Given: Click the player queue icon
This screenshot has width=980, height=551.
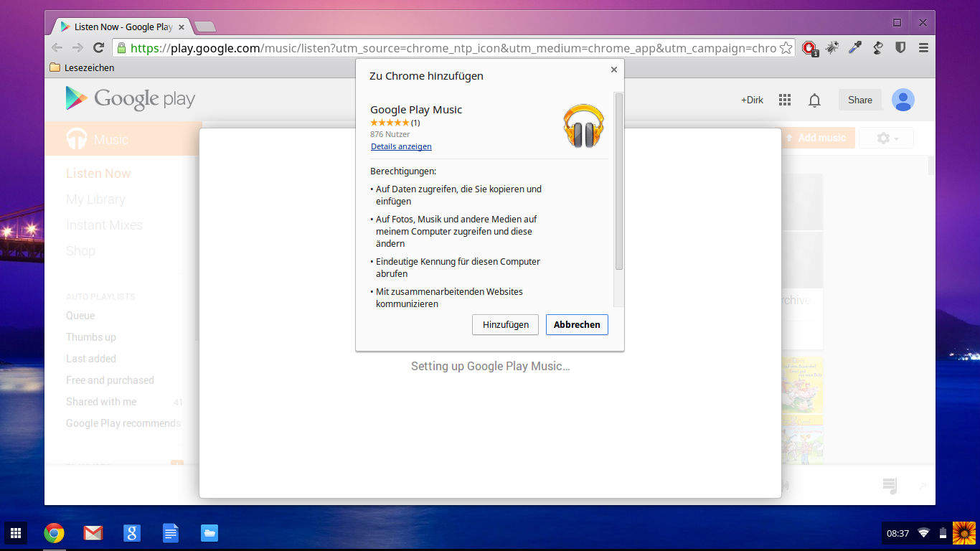Looking at the screenshot, I should [890, 486].
